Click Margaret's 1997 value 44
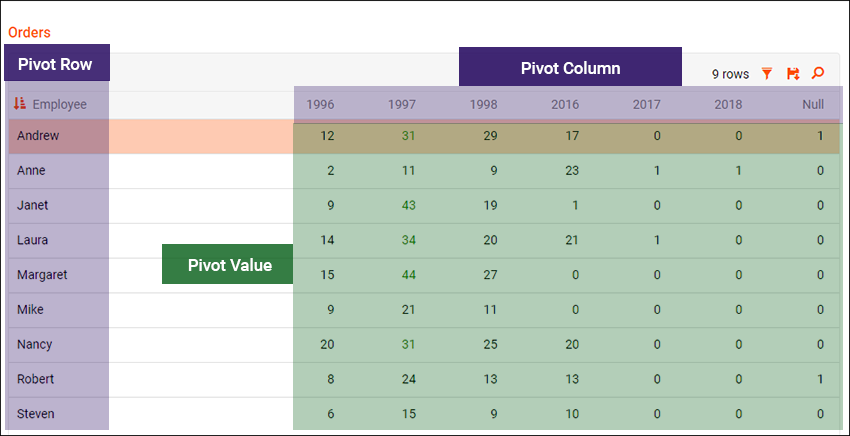The image size is (850, 436). [409, 275]
